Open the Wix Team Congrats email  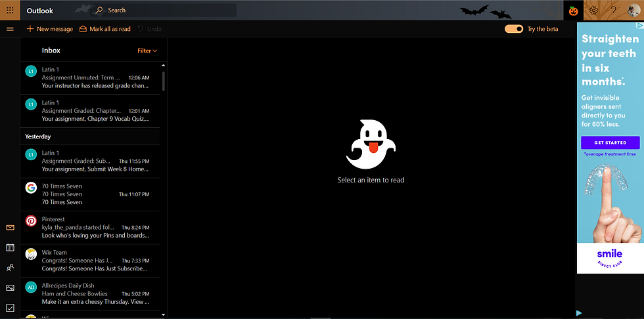tap(90, 261)
